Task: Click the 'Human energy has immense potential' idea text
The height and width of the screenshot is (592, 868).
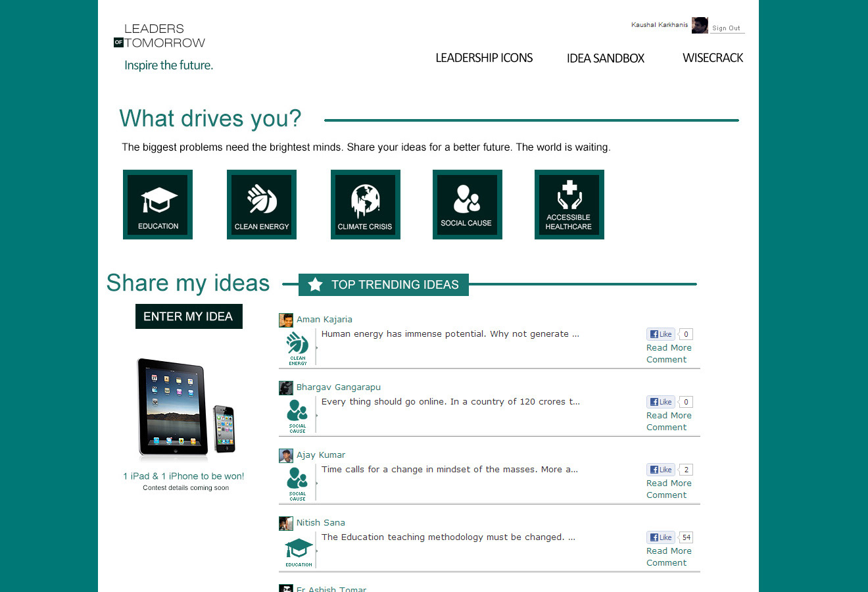Action: coord(450,334)
